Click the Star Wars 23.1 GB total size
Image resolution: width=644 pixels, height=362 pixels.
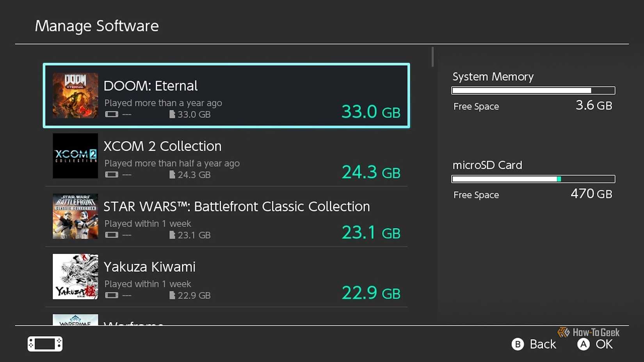[x=371, y=232]
